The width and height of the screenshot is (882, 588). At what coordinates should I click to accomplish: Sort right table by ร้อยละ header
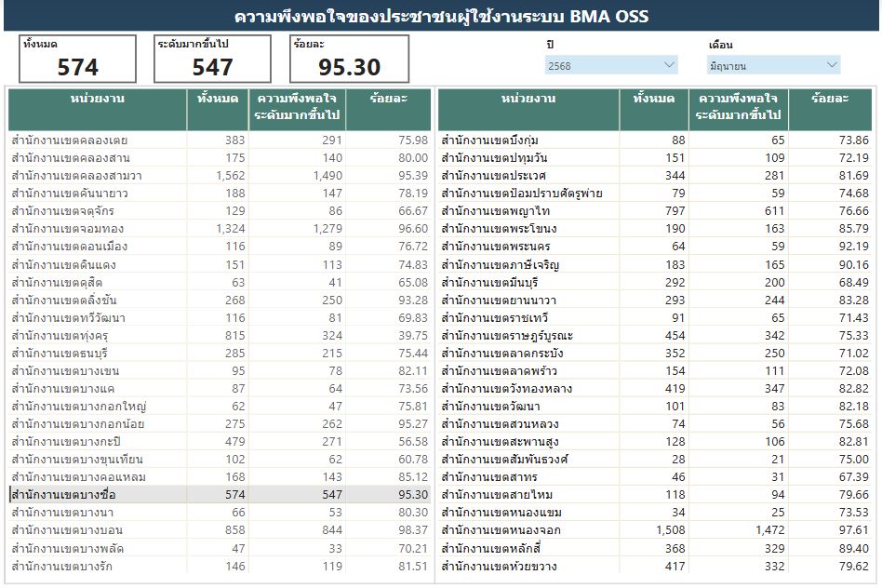[830, 110]
